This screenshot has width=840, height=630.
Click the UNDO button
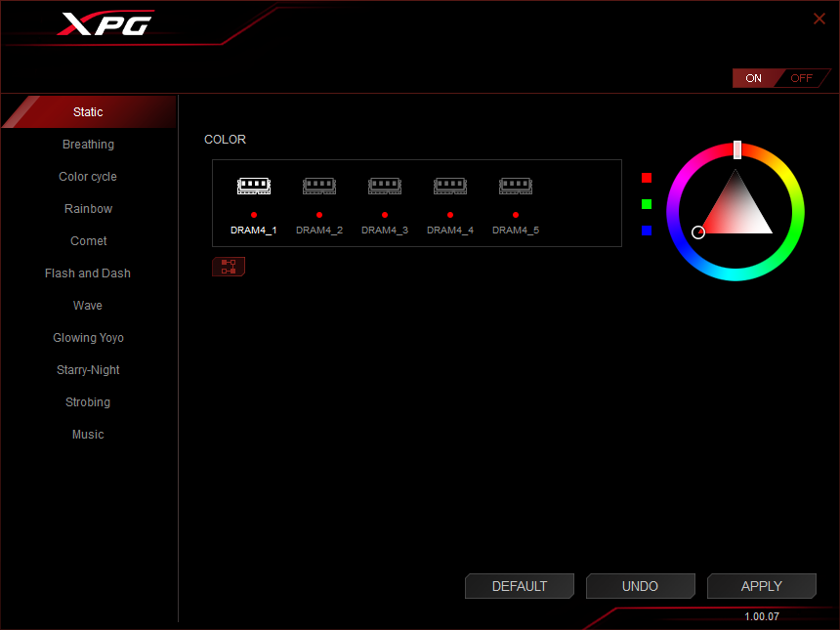640,586
